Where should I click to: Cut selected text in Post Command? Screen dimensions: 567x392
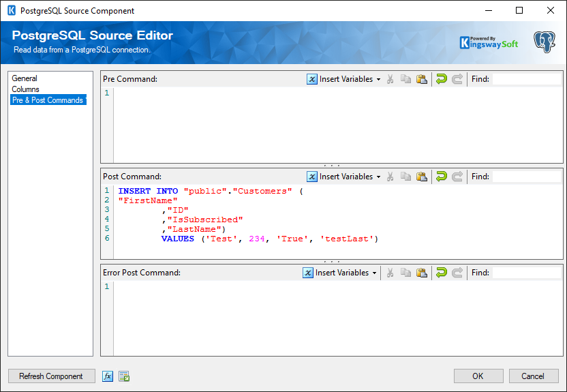click(390, 177)
